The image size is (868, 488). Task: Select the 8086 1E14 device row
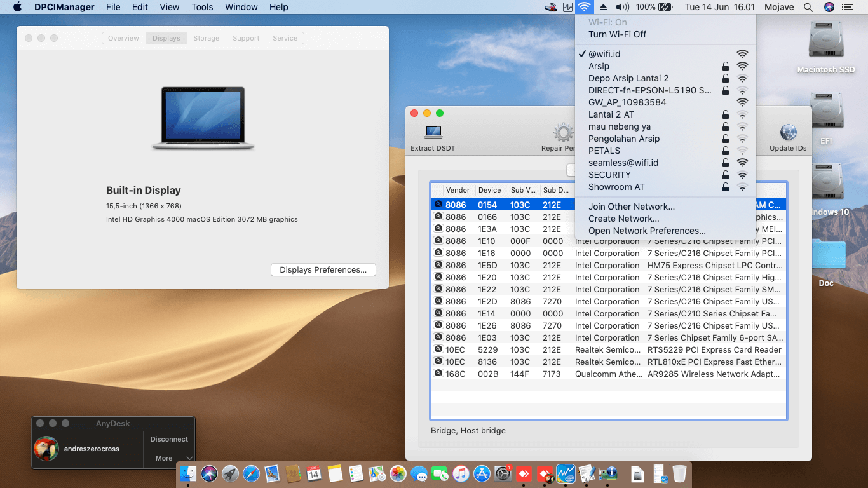point(608,313)
